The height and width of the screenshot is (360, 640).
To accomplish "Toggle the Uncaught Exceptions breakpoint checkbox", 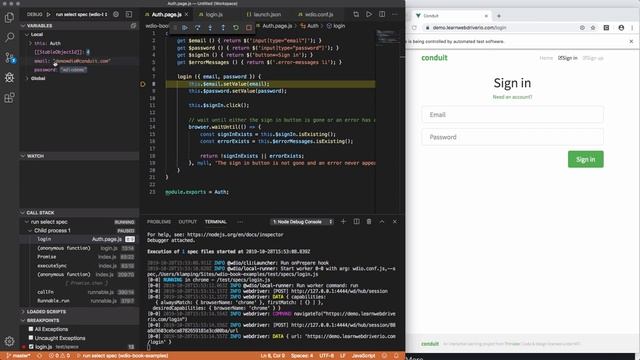I will (31, 338).
